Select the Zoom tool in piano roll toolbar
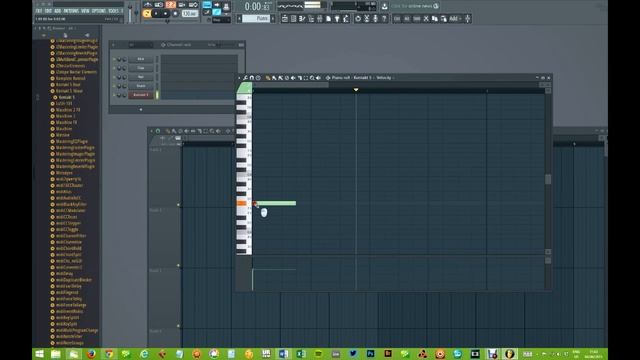Image resolution: width=640 pixels, height=360 pixels. pyautogui.click(x=312, y=78)
